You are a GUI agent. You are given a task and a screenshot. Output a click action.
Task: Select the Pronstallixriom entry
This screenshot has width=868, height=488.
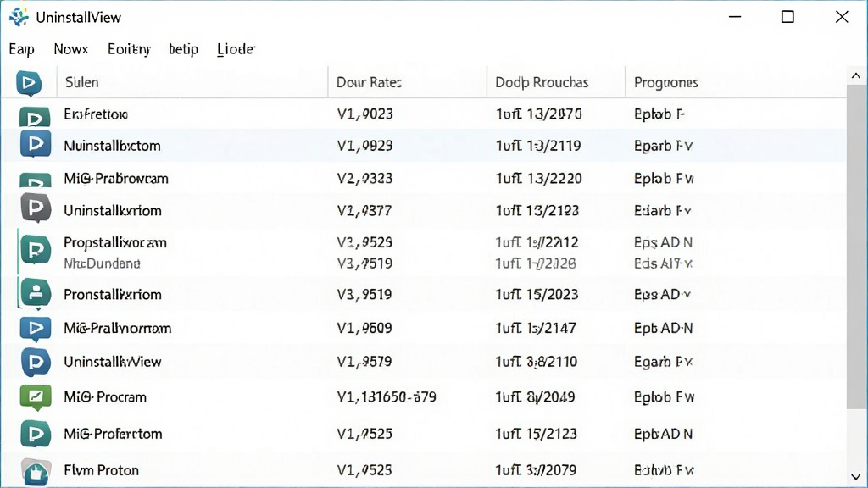pos(113,294)
